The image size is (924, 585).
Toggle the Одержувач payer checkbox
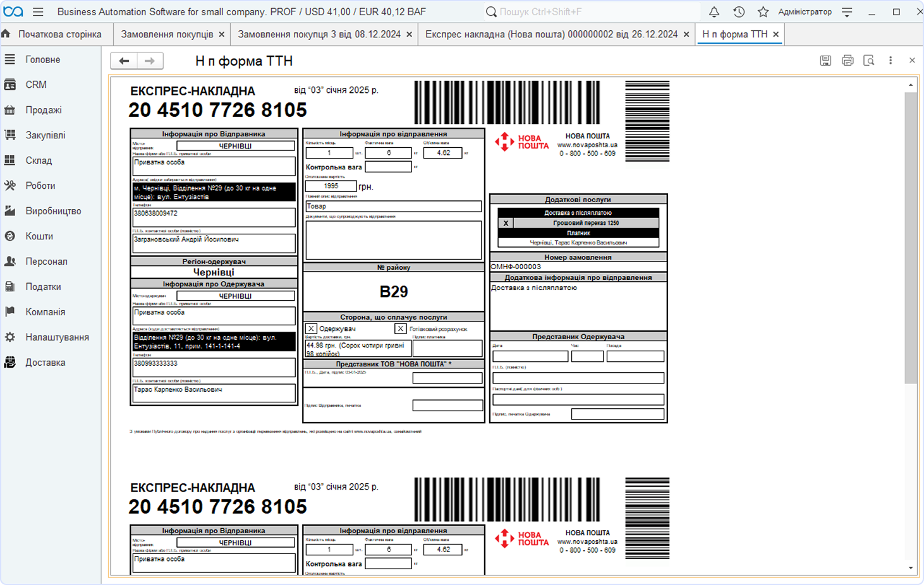(311, 329)
